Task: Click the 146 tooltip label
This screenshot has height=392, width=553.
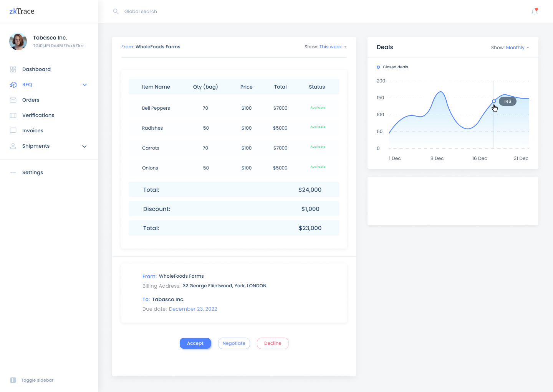Action: pos(507,101)
